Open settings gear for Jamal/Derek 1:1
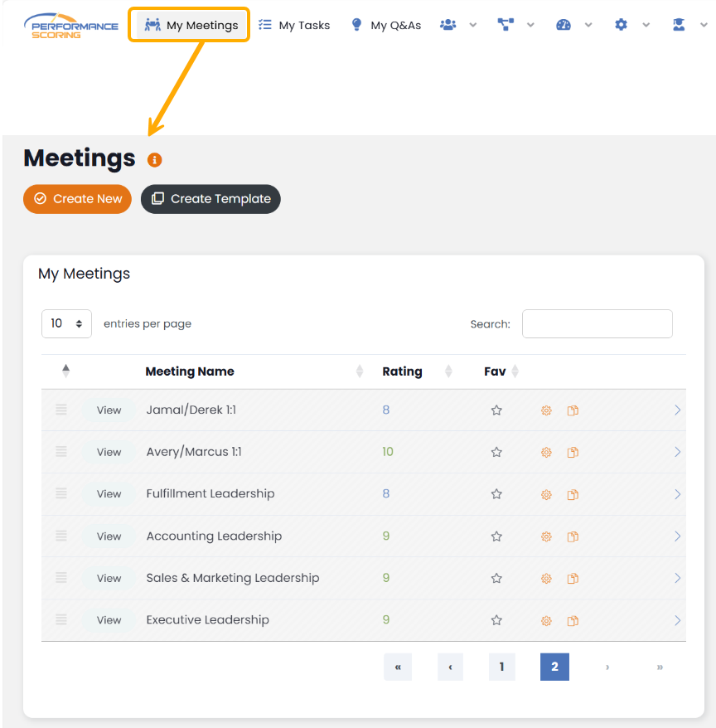Screen dimensions: 716x728 point(546,410)
